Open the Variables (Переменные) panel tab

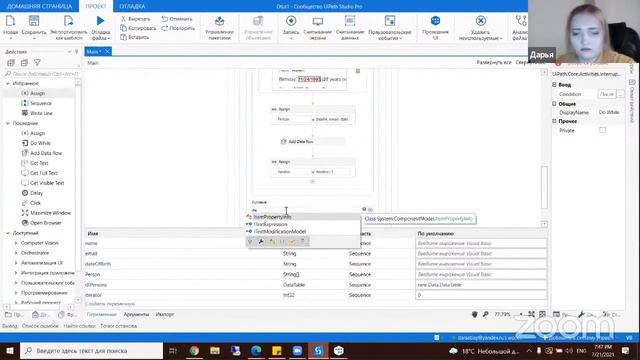101,314
